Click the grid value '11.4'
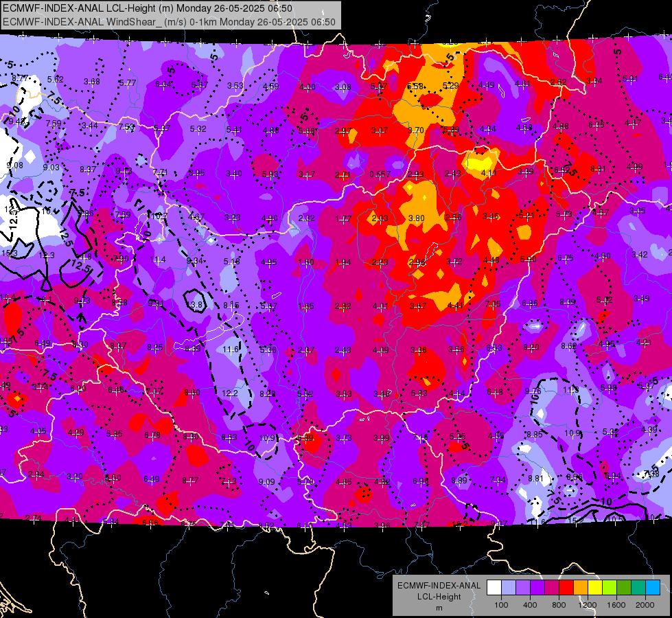Screen dimensions: 672x618 pyautogui.click(x=158, y=260)
